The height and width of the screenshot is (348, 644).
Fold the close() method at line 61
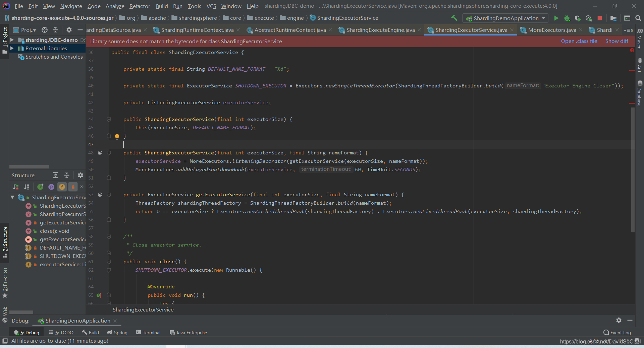pyautogui.click(x=109, y=262)
